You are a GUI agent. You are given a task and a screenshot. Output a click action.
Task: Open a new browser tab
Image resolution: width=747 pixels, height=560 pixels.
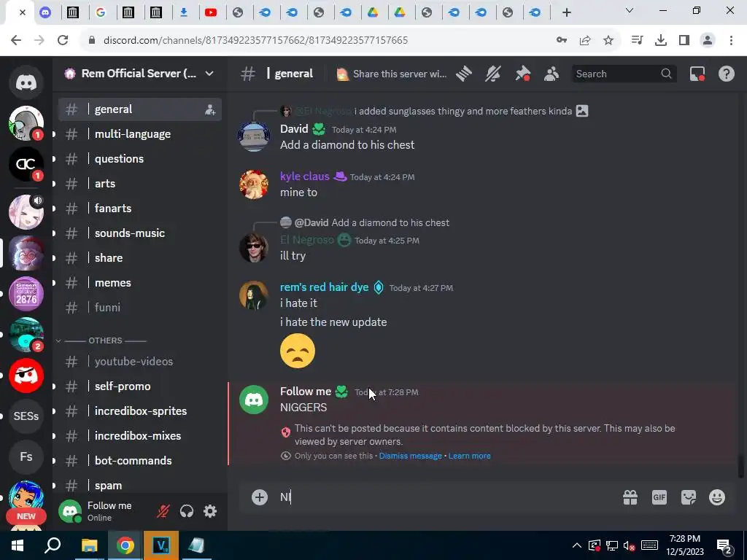pyautogui.click(x=566, y=12)
